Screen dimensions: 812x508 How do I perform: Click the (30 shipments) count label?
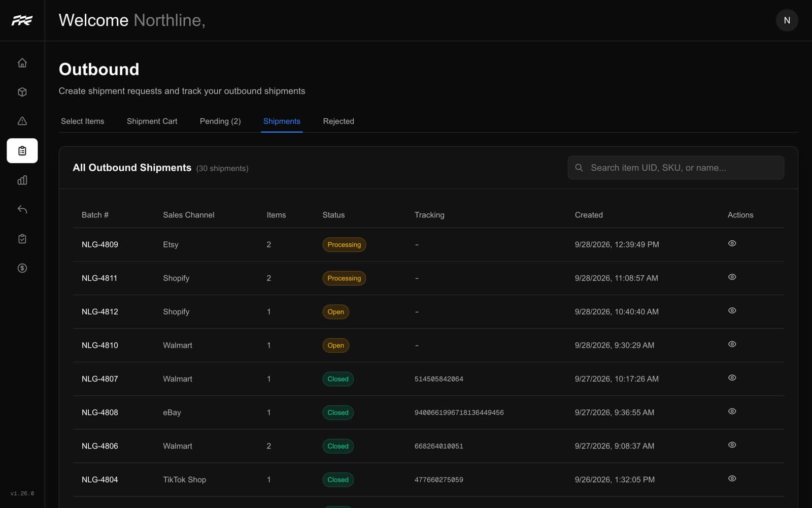click(x=222, y=168)
